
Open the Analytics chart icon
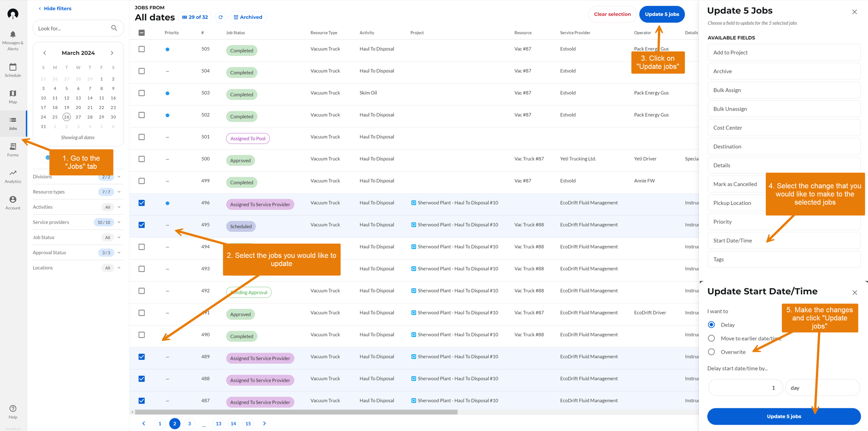pos(13,173)
